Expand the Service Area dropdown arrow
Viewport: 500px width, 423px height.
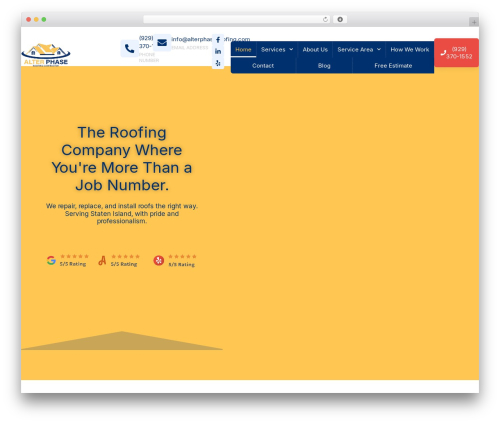[379, 49]
